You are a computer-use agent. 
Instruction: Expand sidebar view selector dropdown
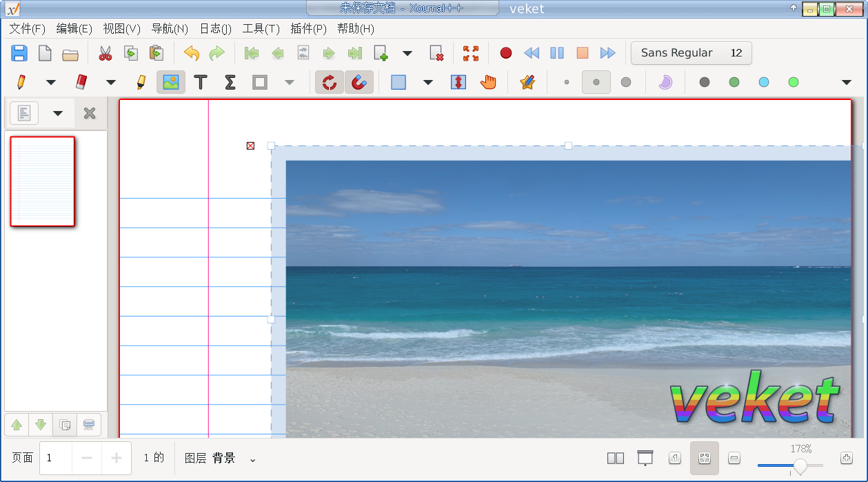coord(58,113)
